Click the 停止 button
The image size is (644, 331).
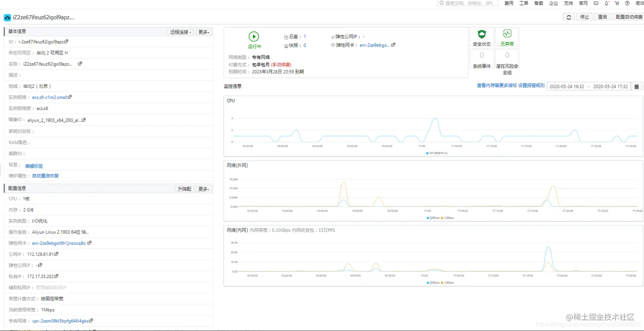tap(584, 17)
